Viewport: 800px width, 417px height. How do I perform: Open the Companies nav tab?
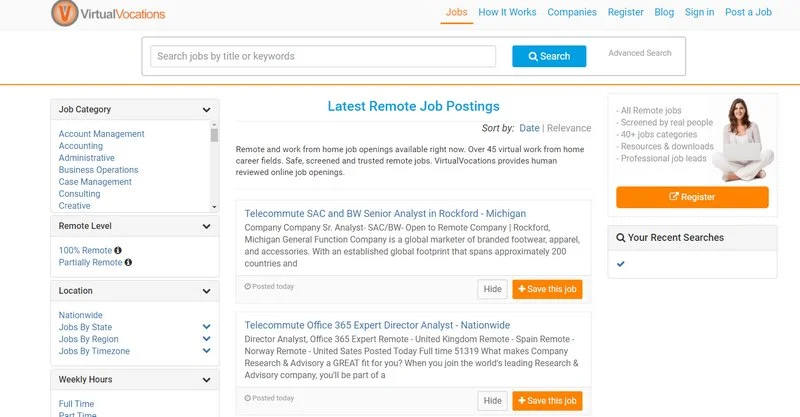click(571, 12)
